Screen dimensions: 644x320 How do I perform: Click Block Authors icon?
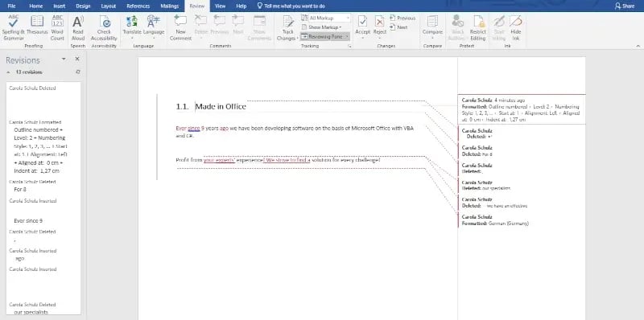click(457, 27)
